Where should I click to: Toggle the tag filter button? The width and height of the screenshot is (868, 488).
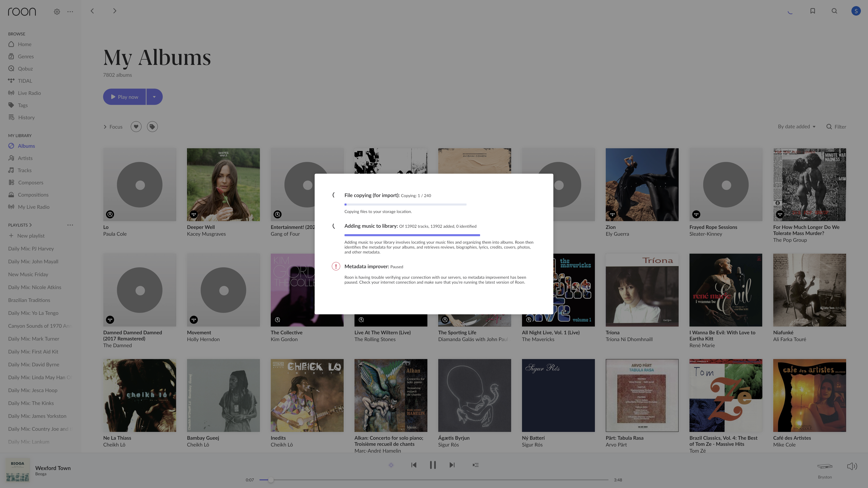(152, 127)
